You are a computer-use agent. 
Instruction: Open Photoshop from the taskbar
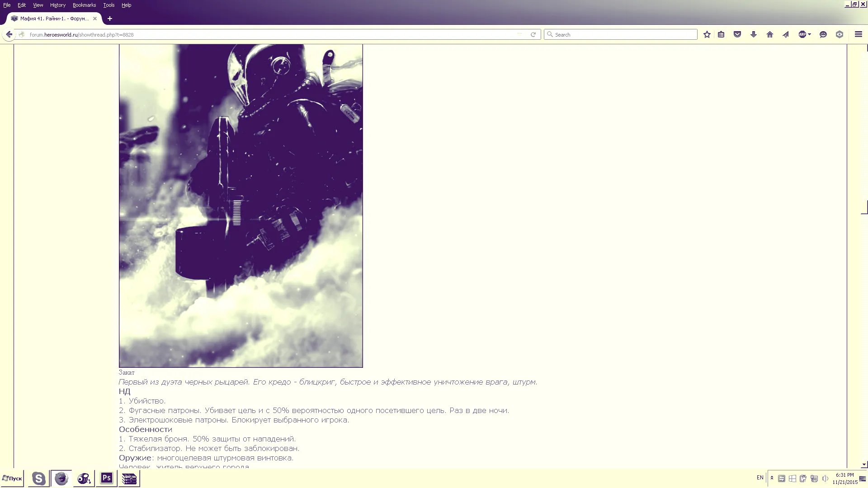tap(107, 479)
